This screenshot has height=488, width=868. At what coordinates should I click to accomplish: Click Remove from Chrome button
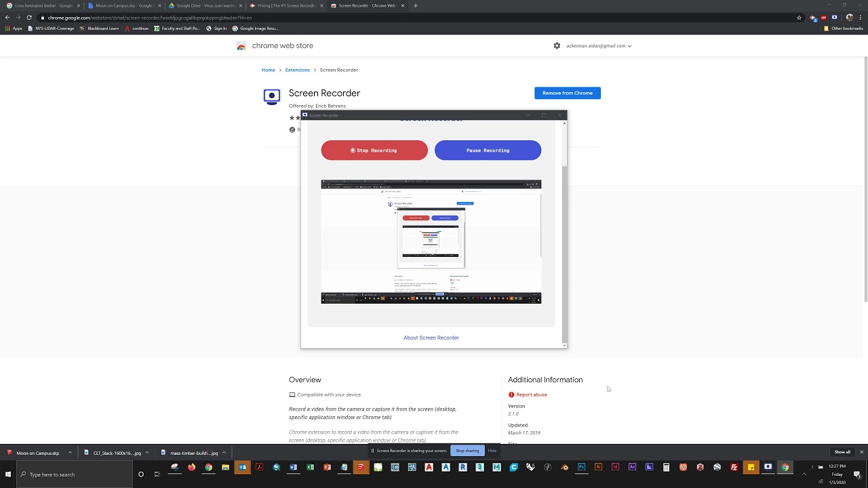pos(568,93)
